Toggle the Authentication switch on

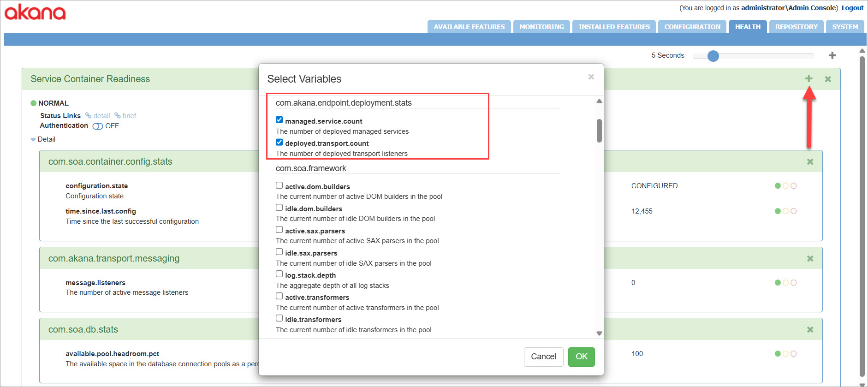pos(97,126)
